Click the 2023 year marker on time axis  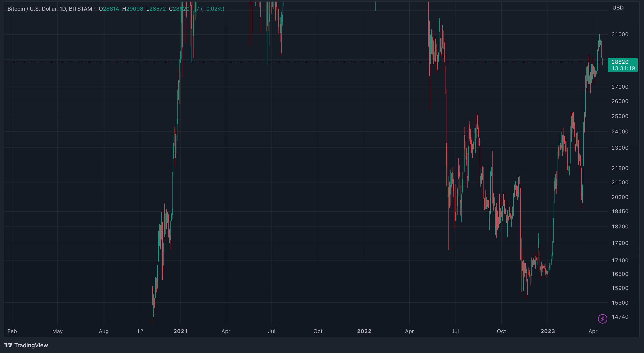[x=547, y=331]
